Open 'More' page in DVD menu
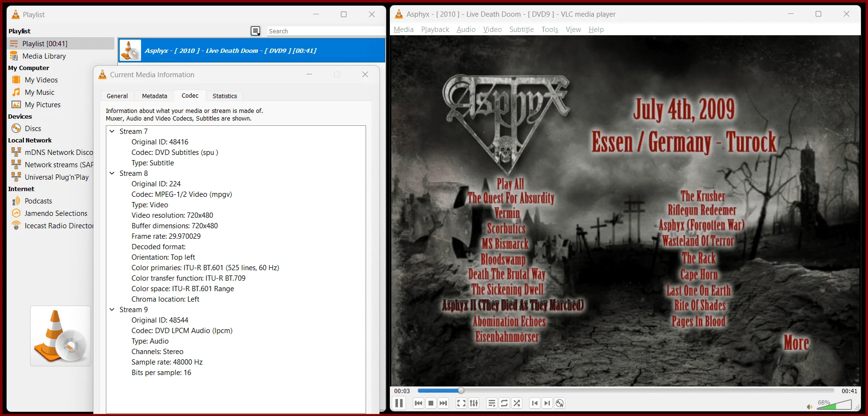 click(796, 343)
